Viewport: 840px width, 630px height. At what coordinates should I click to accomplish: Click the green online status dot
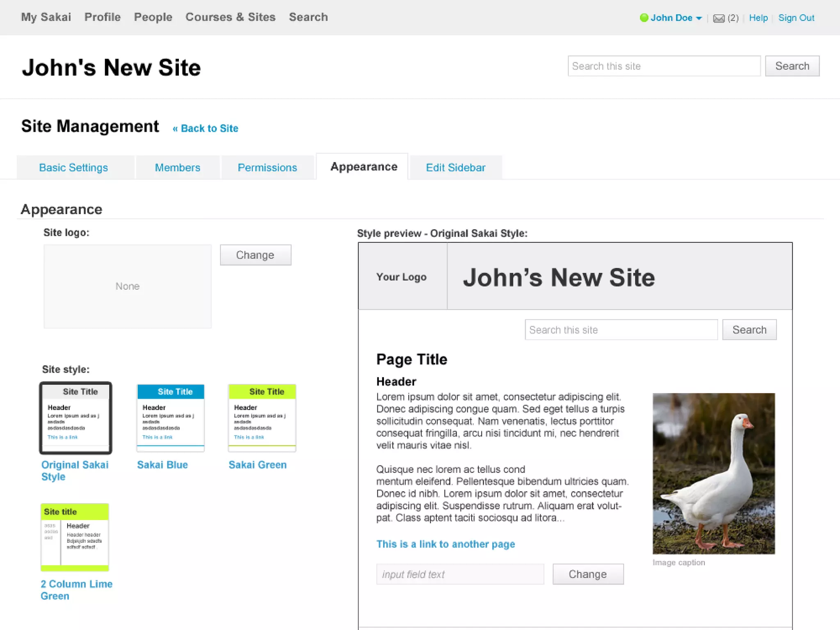pyautogui.click(x=644, y=18)
